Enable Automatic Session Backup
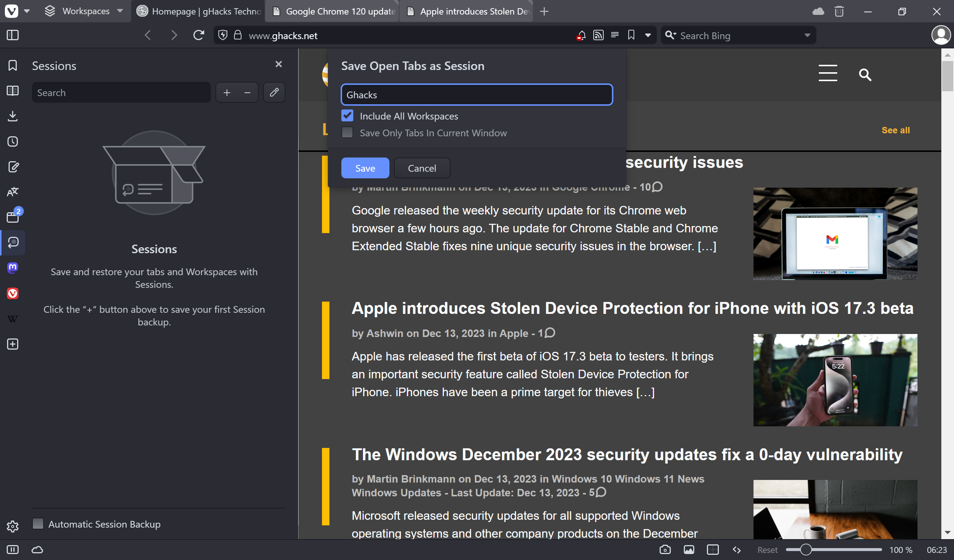The image size is (954, 560). (38, 524)
